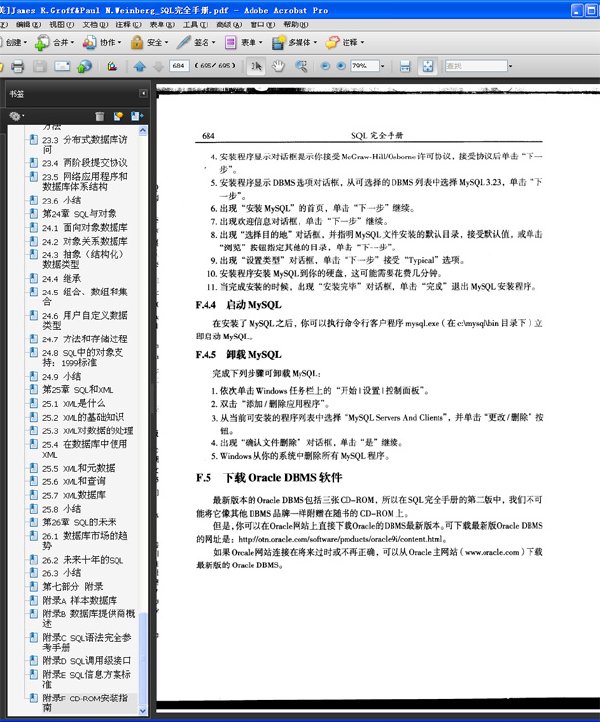This screenshot has height=722, width=600.
Task: Open the 编辑 (Edit) menu
Action: pyautogui.click(x=28, y=24)
